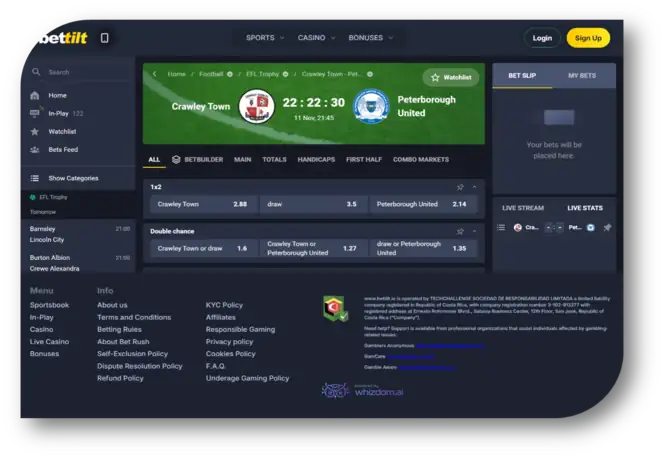
Task: Select EFL Trophy in sidebar
Action: click(53, 197)
